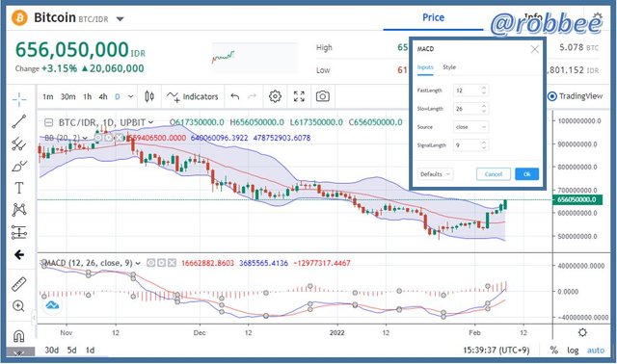Open Bollinger Bands settings icon
The image size is (617, 364).
108,138
